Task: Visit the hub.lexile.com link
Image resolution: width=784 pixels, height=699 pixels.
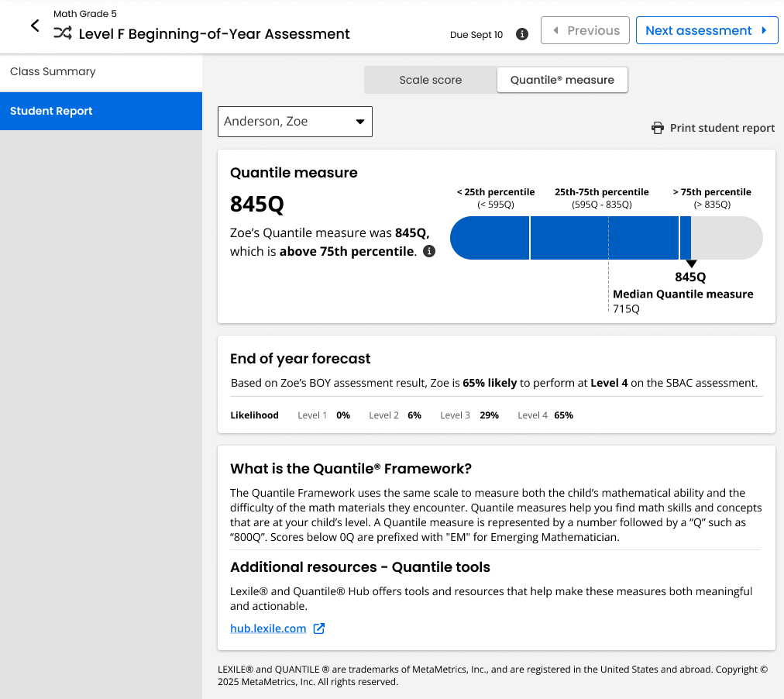Action: (268, 628)
